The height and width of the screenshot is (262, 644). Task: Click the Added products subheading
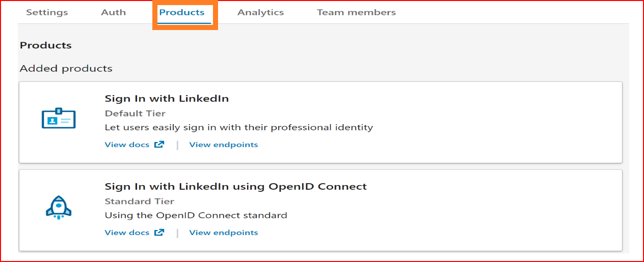coord(66,68)
